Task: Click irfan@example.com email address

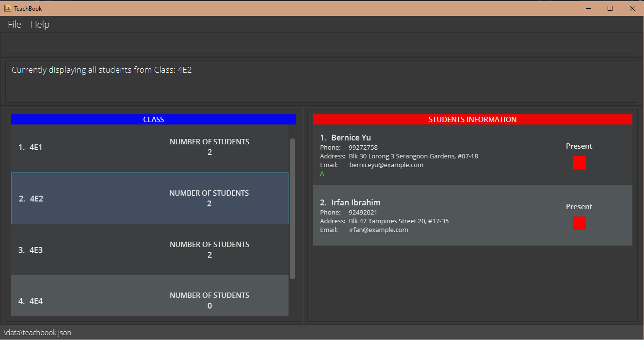Action: coord(378,230)
